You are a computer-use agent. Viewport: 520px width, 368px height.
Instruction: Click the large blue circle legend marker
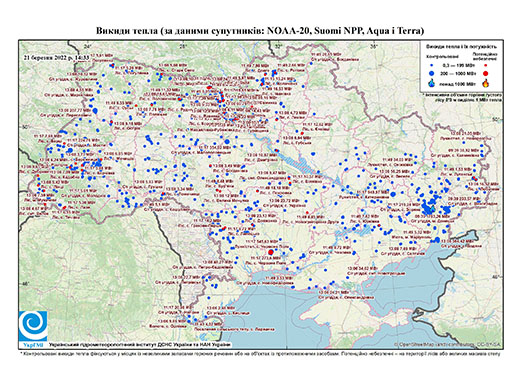[432, 73]
